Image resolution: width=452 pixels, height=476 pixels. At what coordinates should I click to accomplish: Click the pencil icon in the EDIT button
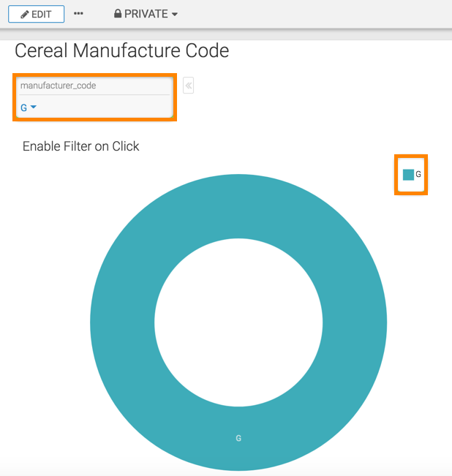(x=25, y=14)
